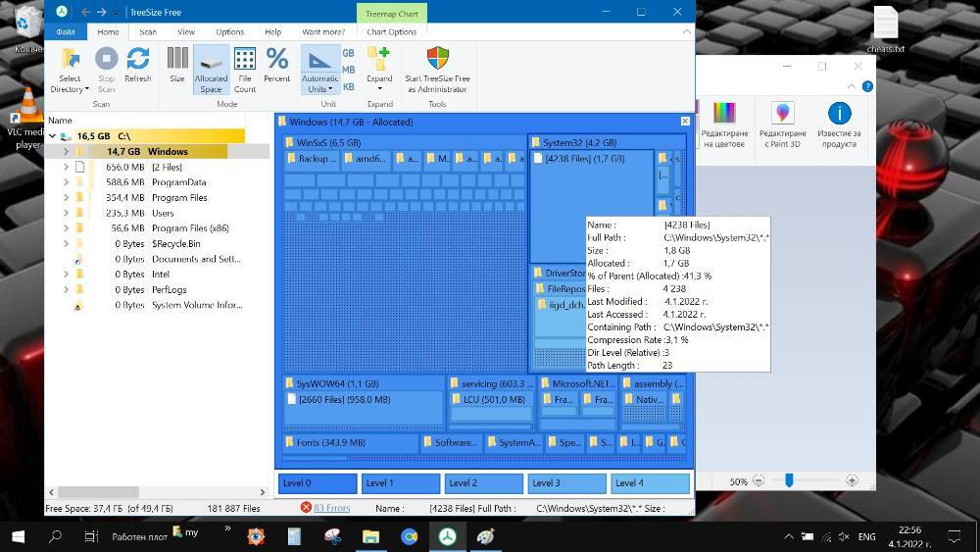The image size is (980, 552).
Task: Zoom out with the minus button in Paint
Action: [759, 480]
